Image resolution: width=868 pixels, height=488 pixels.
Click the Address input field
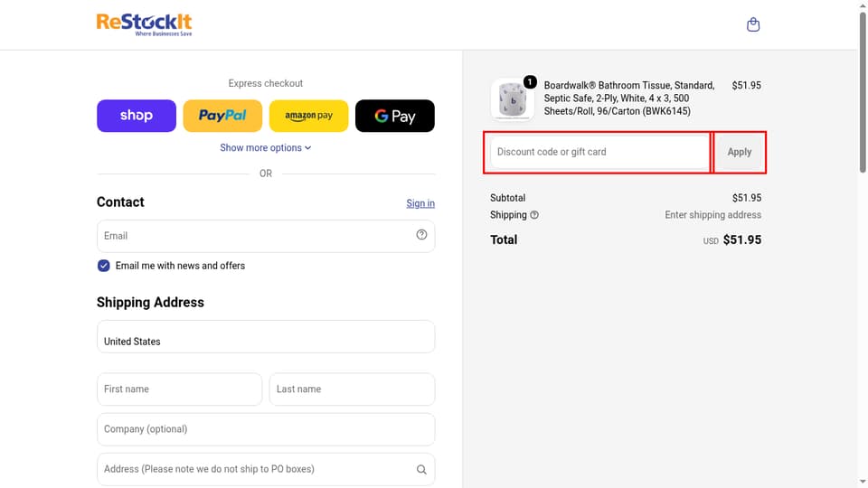266,469
